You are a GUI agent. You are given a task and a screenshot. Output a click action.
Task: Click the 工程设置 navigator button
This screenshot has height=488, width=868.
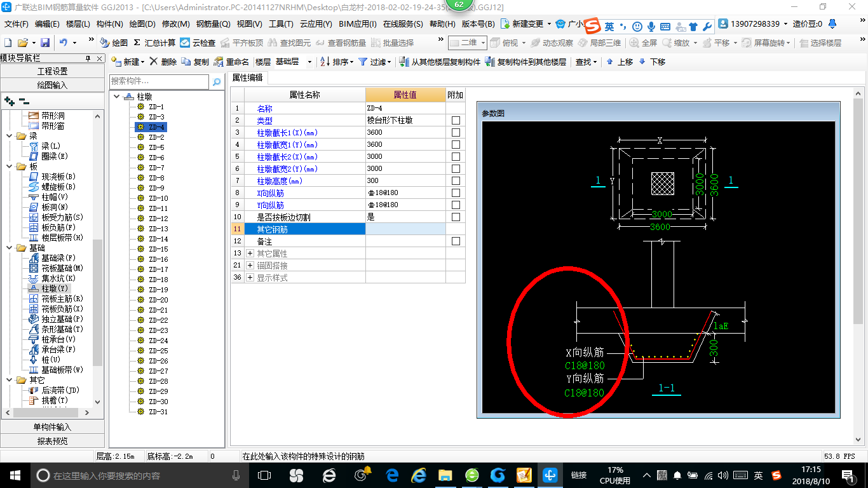(52, 71)
